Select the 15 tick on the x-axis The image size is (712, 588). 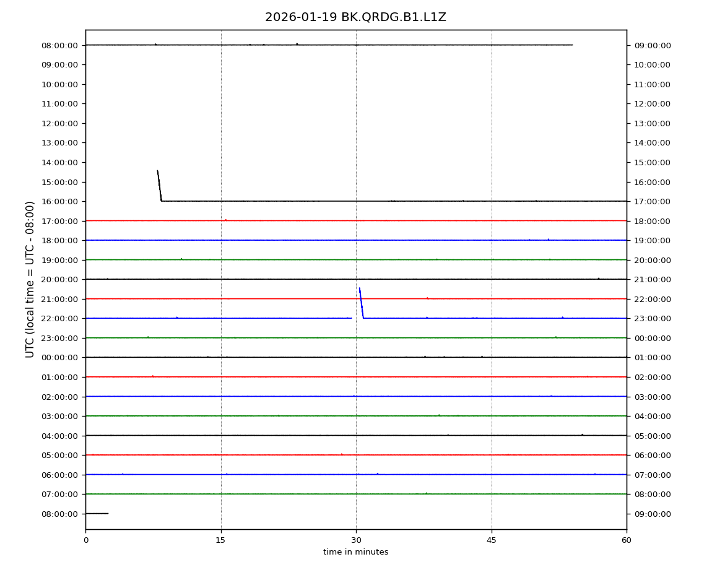point(220,540)
